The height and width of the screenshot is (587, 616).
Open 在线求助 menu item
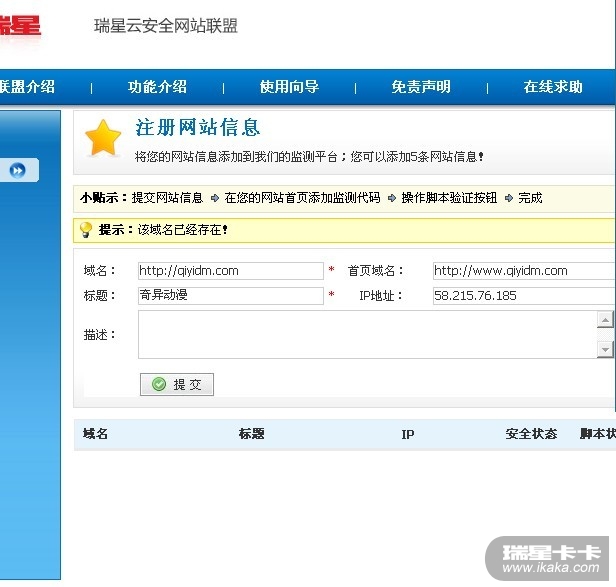[553, 87]
